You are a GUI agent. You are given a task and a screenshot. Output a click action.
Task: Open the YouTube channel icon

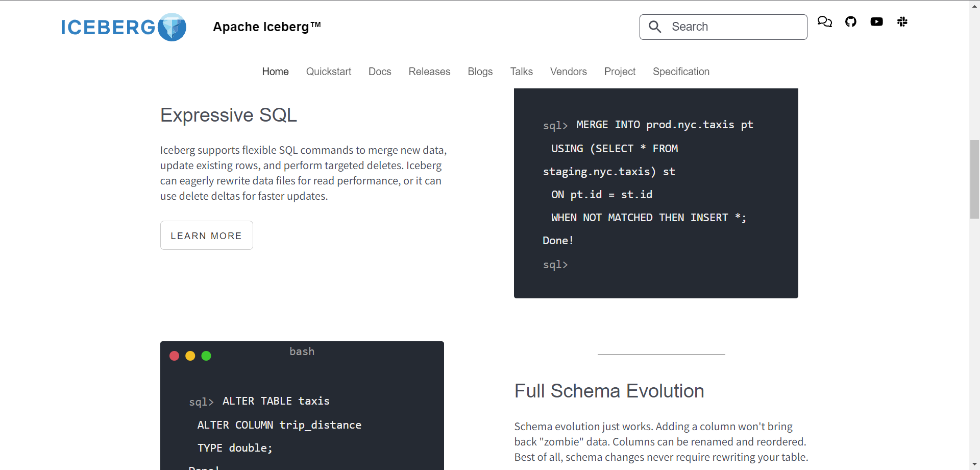point(877,21)
